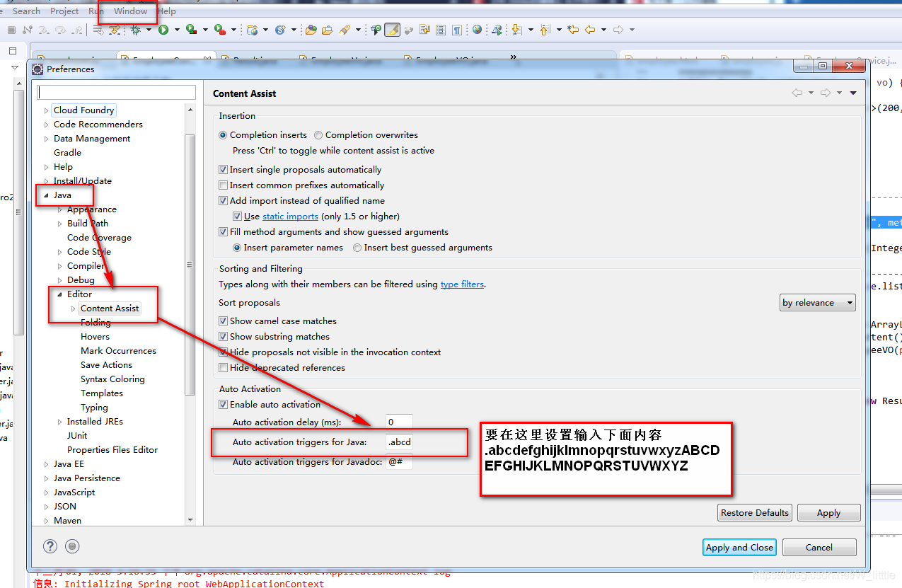Select Syntax Coloring in preferences tree
This screenshot has width=902, height=588.
(x=112, y=379)
